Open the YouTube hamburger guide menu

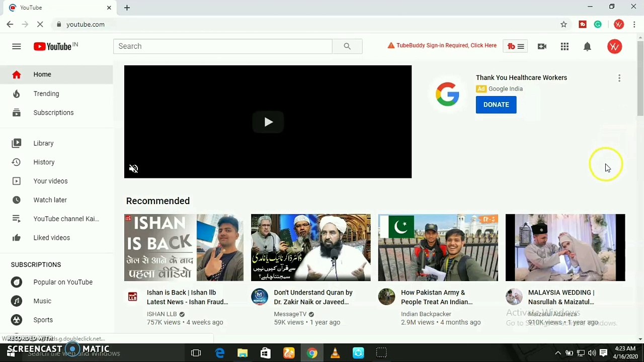pos(17,46)
